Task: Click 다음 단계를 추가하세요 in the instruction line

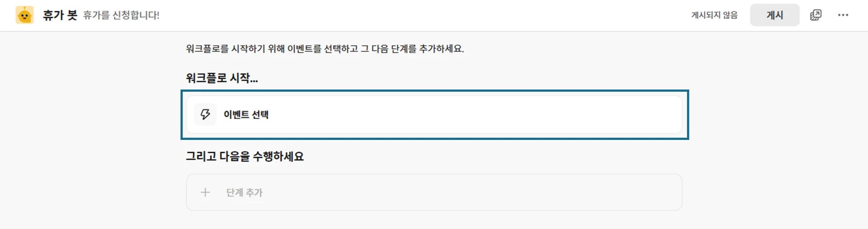Action: point(418,48)
